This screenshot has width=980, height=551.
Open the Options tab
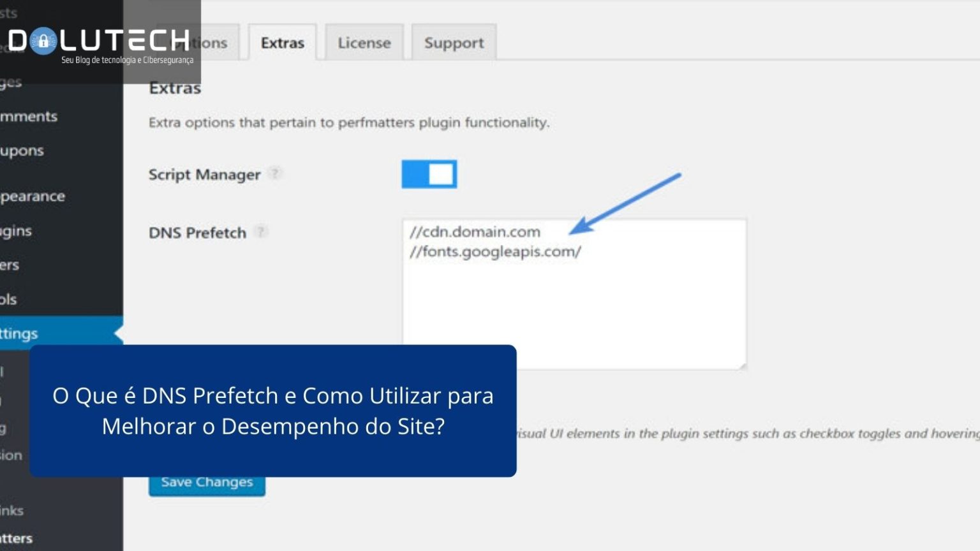tap(207, 42)
